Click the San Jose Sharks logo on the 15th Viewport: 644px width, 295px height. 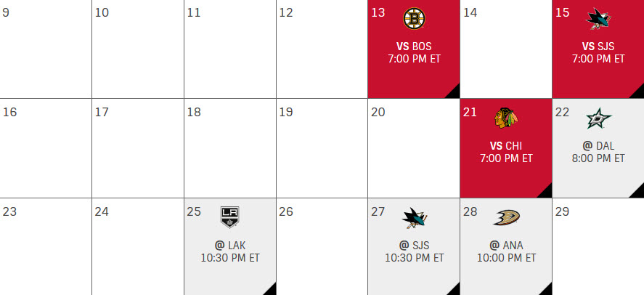[598, 19]
